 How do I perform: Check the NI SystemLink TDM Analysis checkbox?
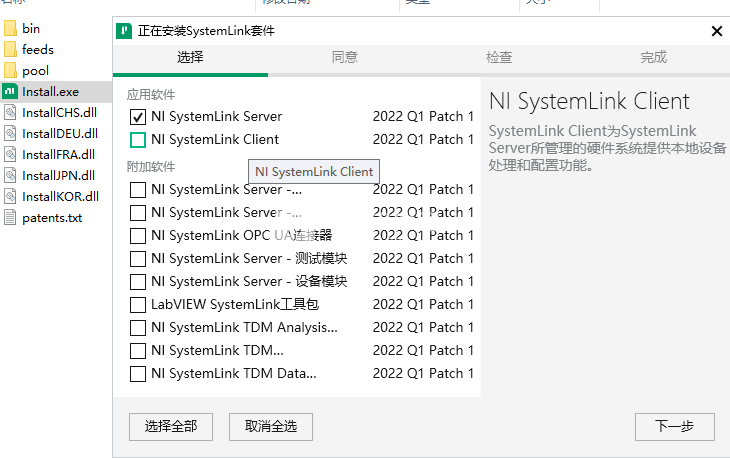pyautogui.click(x=138, y=328)
